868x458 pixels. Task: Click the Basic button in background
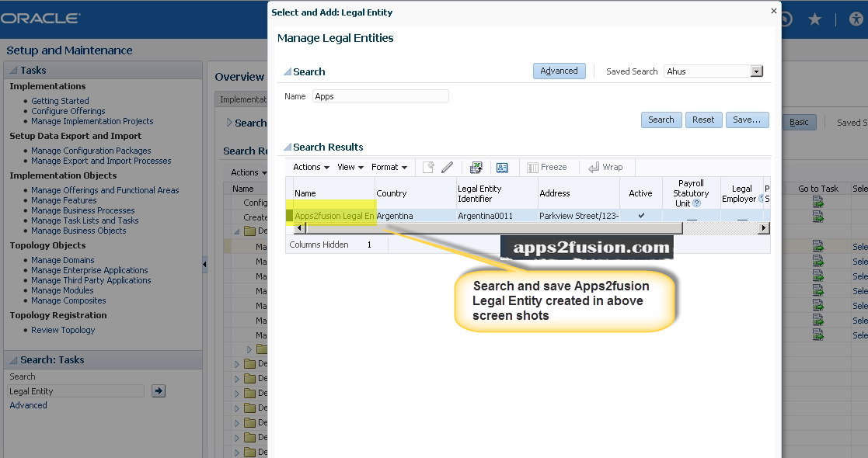799,122
